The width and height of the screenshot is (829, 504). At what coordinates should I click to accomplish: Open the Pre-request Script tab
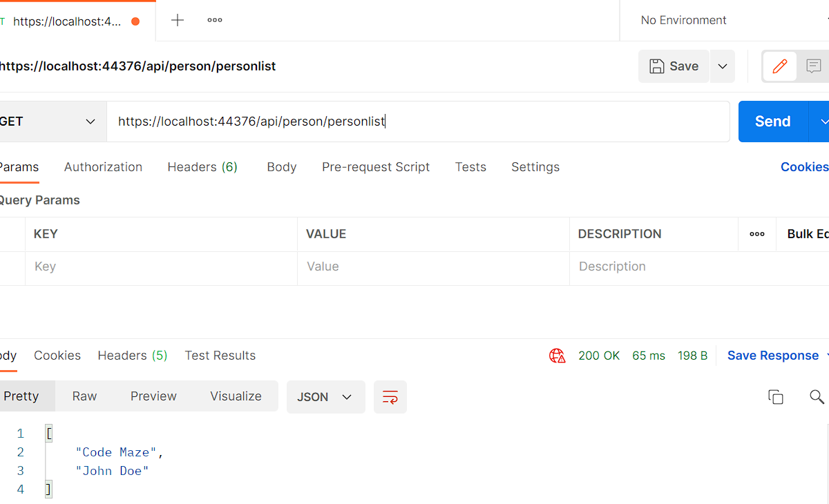(376, 167)
